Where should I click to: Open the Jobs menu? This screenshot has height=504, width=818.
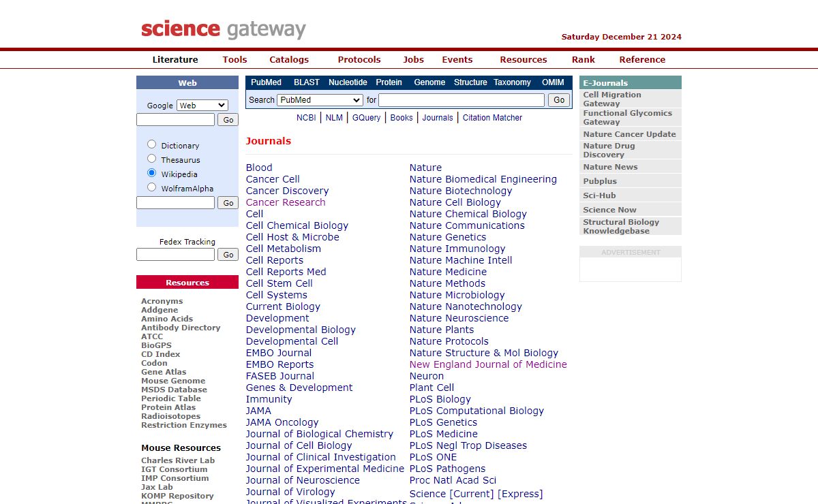[x=413, y=59]
